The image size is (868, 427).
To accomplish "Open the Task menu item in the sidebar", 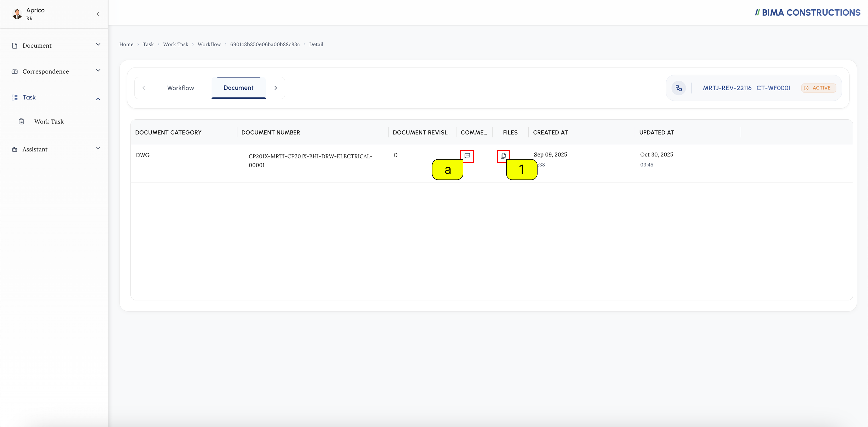I will (29, 98).
